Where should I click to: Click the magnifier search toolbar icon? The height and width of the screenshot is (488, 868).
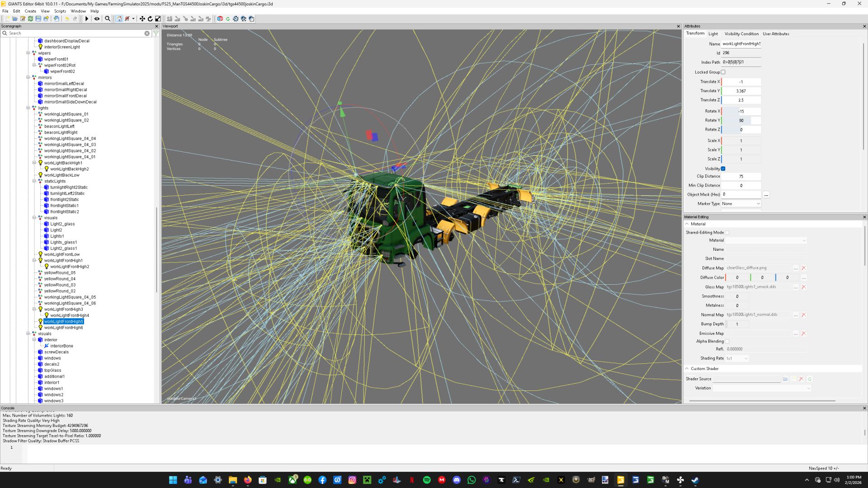(x=108, y=19)
